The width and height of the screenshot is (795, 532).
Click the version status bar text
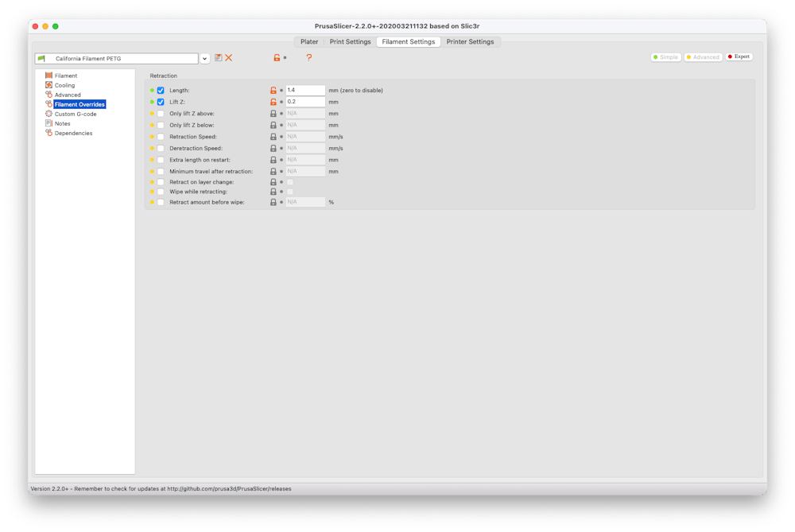coord(161,489)
